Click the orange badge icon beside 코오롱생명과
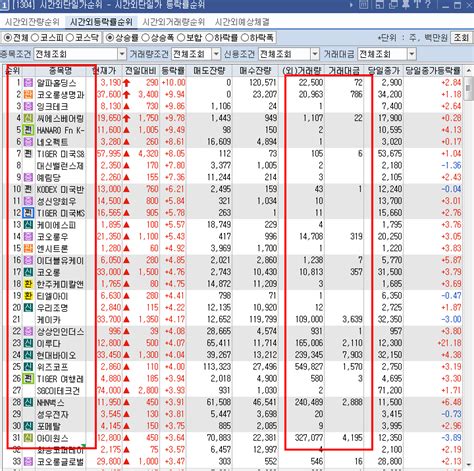Viewport: 474px width, 471px height. (28, 94)
